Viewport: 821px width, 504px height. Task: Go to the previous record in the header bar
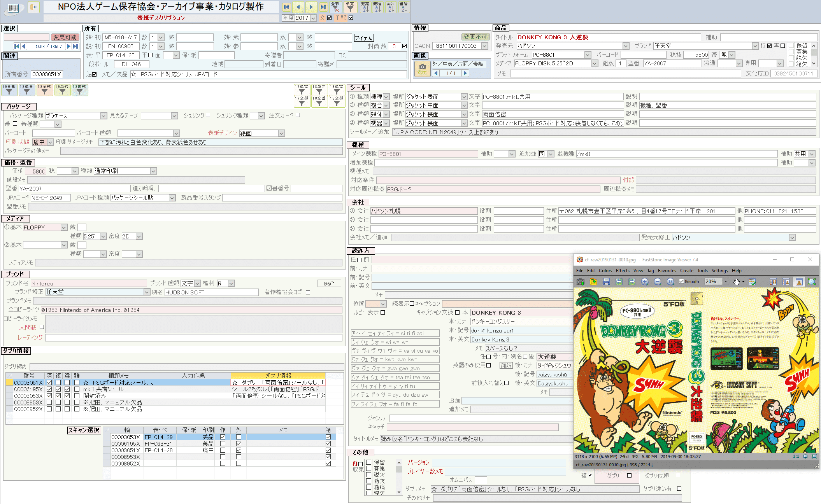tap(298, 7)
